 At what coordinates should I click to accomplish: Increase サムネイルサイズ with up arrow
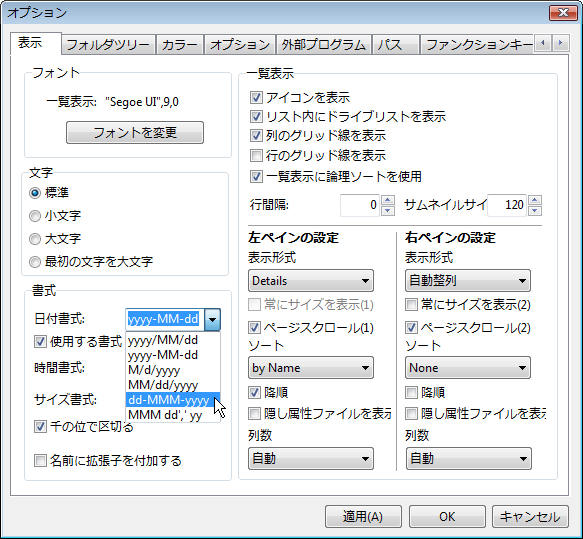tap(535, 200)
